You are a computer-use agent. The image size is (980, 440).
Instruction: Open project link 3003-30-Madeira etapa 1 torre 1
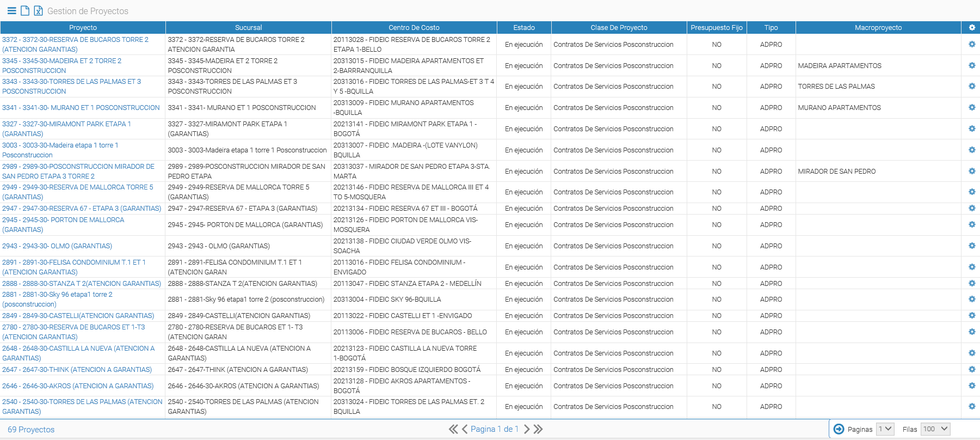coord(60,150)
